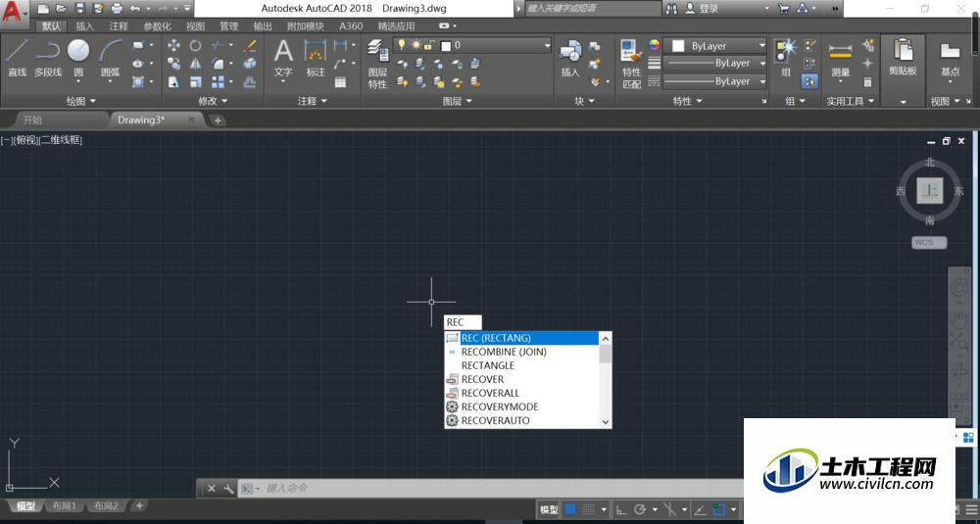Open the Parametric (参数化) ribbon tab
Viewport: 980px width, 524px height.
coord(157,26)
